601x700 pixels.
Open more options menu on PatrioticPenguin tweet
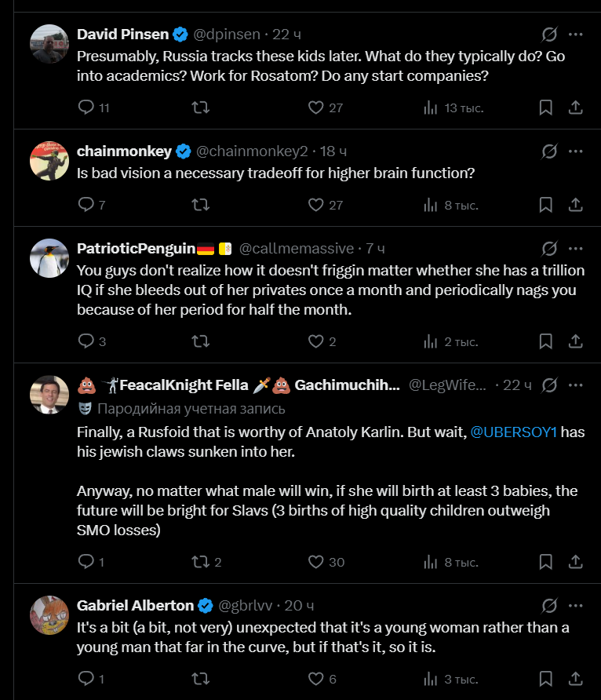576,249
